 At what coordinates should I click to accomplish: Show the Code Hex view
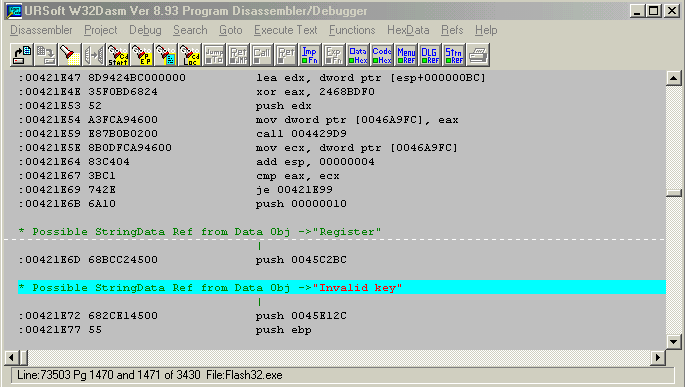[382, 55]
